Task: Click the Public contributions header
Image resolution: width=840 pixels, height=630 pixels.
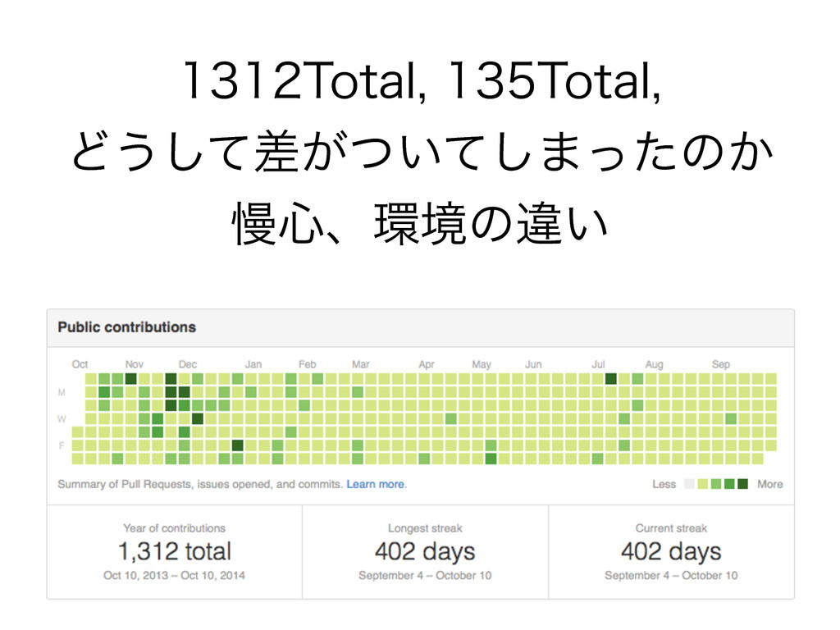Action: (x=127, y=327)
